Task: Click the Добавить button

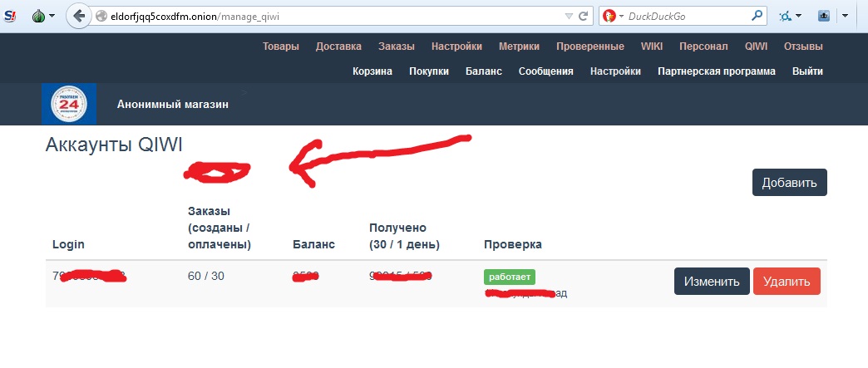Action: [789, 183]
